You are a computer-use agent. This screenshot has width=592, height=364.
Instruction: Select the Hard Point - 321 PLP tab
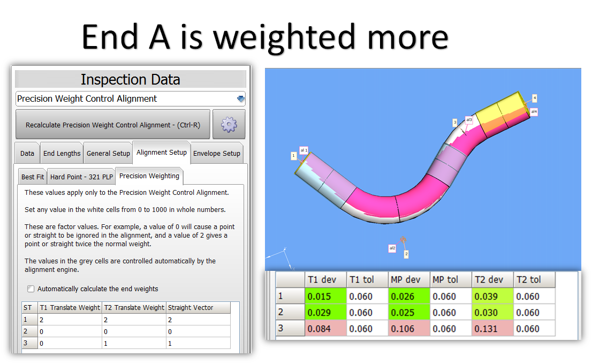click(81, 177)
